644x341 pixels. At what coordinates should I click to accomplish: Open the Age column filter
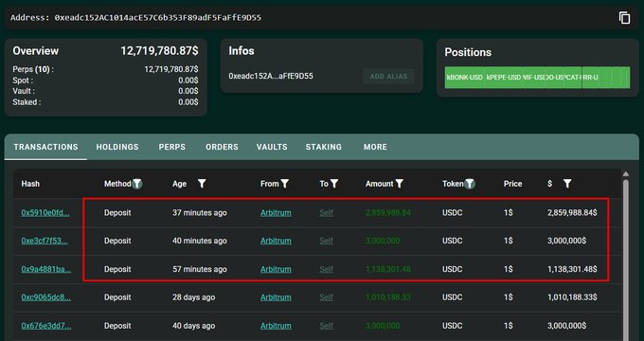pyautogui.click(x=202, y=184)
